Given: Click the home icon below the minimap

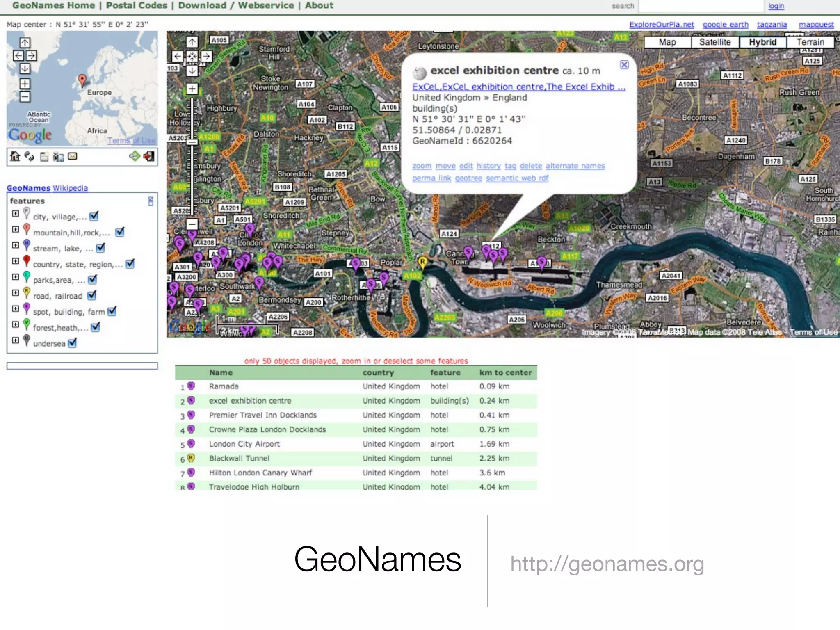Looking at the screenshot, I should (15, 156).
